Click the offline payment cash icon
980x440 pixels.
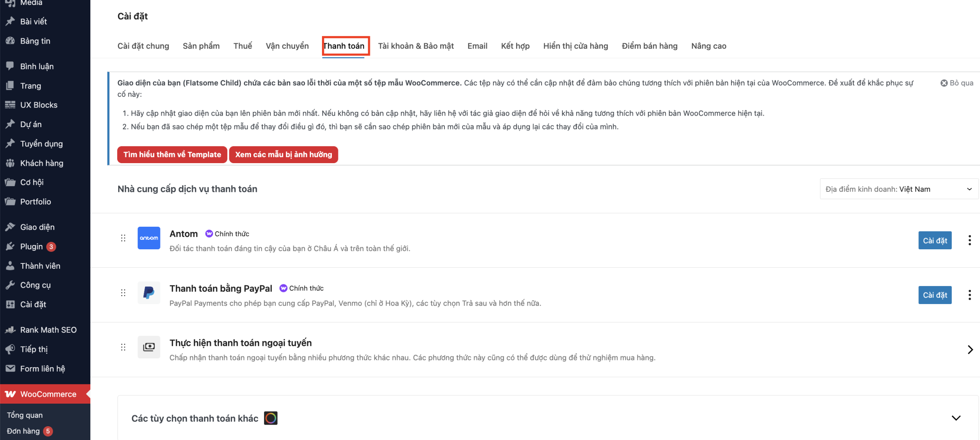[x=149, y=347]
